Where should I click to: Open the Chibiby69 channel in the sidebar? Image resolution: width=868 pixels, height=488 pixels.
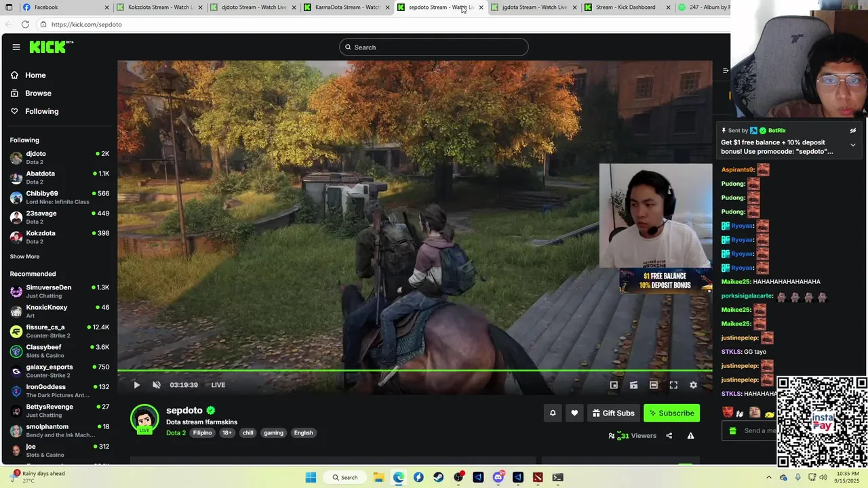(60, 197)
